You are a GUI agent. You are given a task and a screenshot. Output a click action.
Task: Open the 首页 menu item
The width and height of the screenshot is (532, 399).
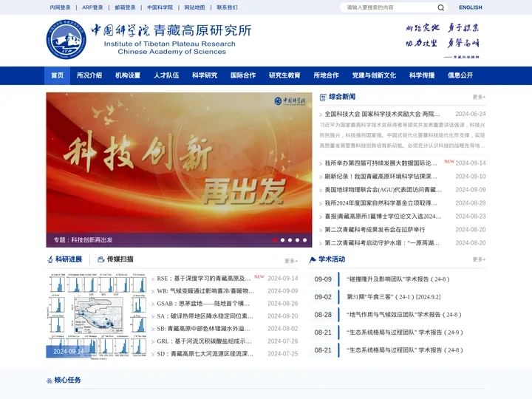tap(57, 75)
